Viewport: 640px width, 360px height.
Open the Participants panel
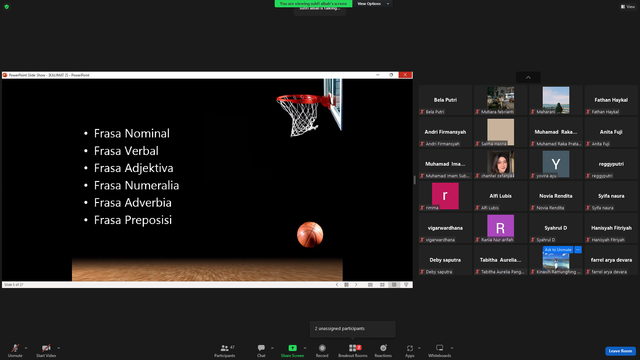224,350
